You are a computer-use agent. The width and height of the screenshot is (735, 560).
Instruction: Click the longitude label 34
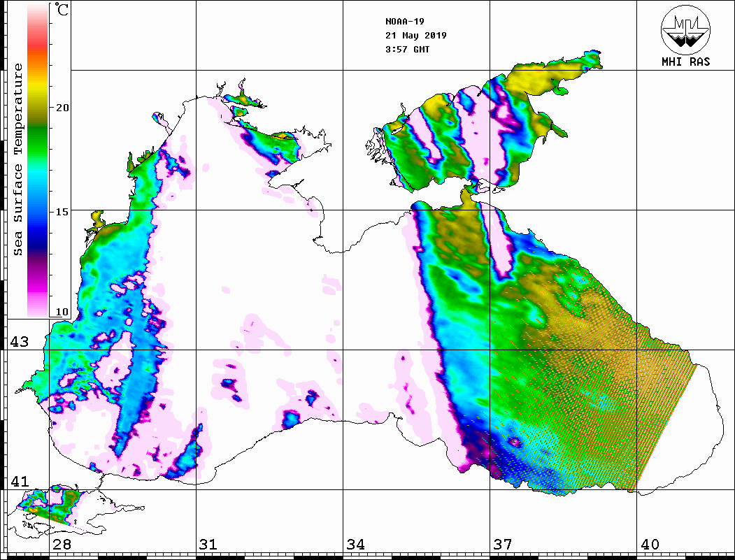pos(355,545)
